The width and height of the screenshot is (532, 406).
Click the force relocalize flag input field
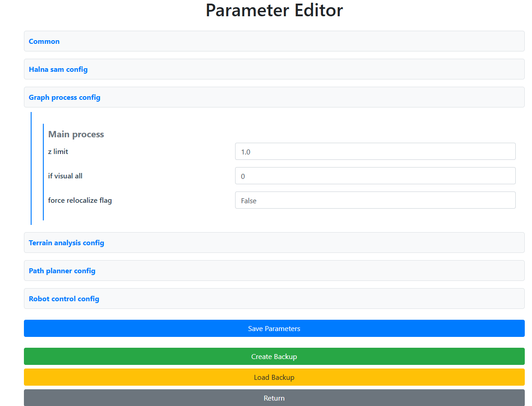tap(375, 200)
